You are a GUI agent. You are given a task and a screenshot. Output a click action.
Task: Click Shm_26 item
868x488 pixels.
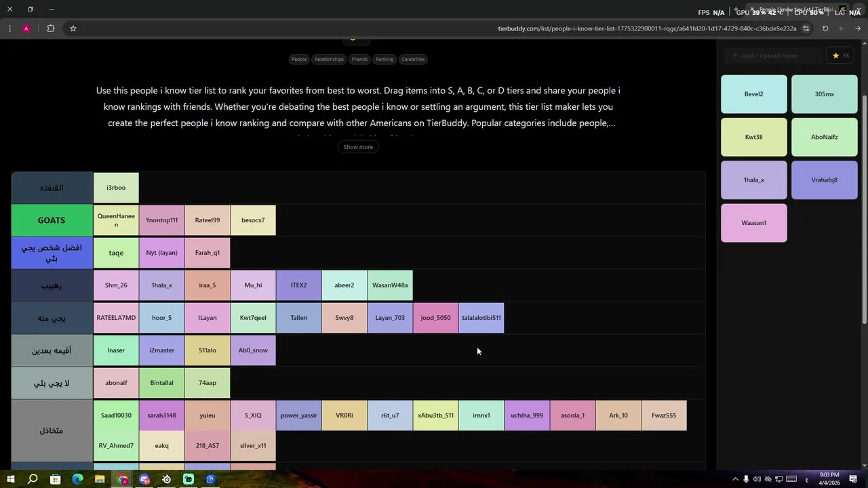click(116, 285)
